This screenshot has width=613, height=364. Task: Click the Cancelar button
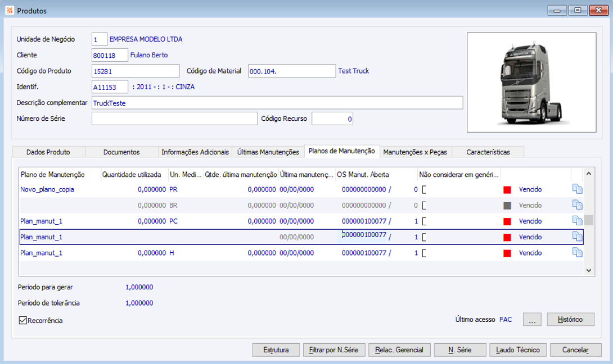(x=575, y=350)
